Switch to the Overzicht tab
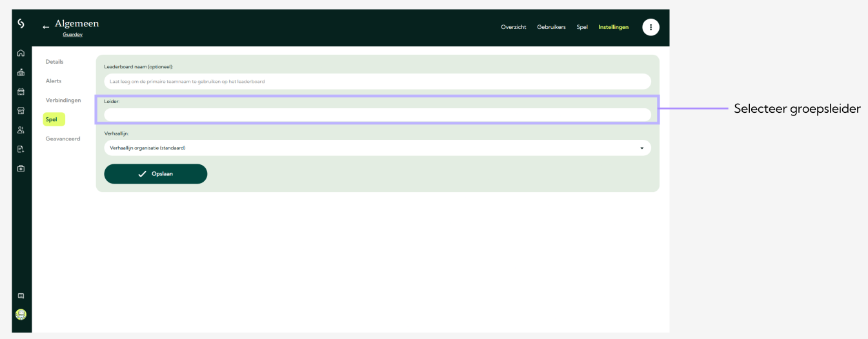868x339 pixels. pos(513,27)
